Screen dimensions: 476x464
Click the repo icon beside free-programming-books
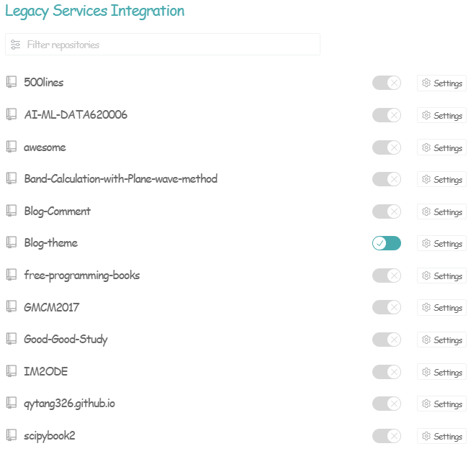click(11, 275)
